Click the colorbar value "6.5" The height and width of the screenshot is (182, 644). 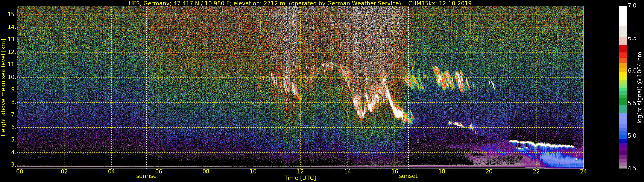[632, 38]
